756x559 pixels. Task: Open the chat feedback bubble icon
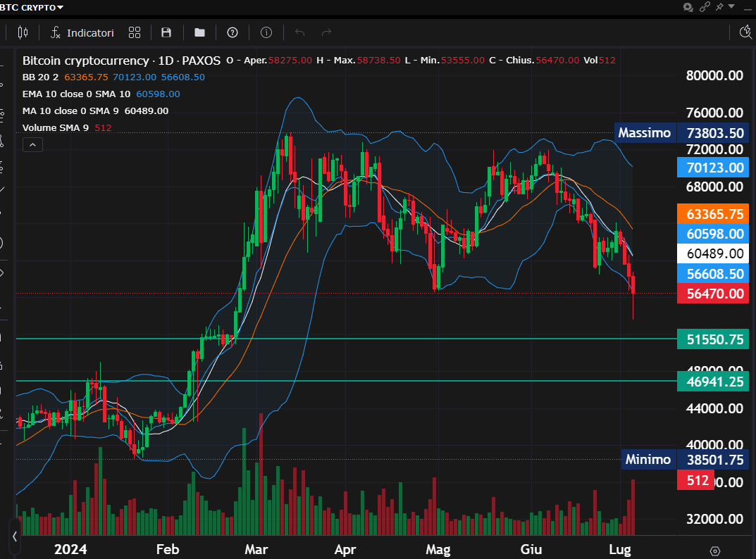pyautogui.click(x=688, y=7)
